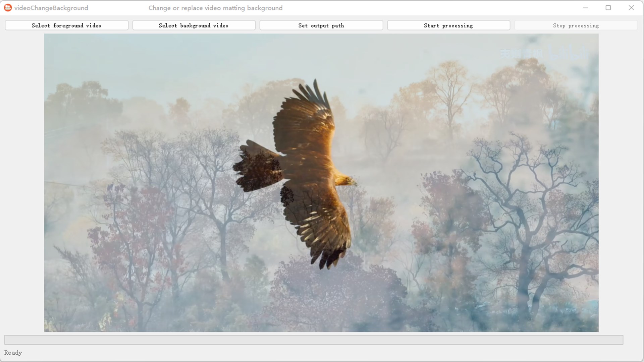Minimize the videoChangeBackground window
This screenshot has height=362, width=644.
coord(586,8)
